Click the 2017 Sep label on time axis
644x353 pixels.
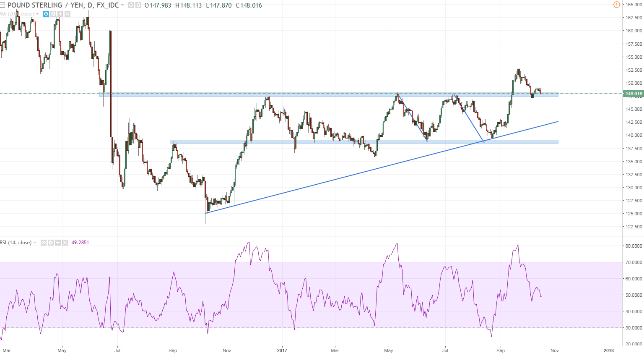(500, 350)
